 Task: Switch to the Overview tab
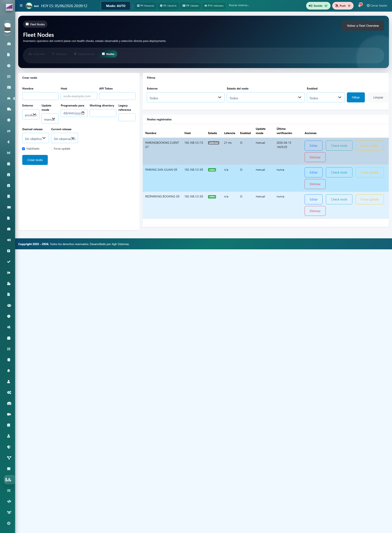[37, 54]
